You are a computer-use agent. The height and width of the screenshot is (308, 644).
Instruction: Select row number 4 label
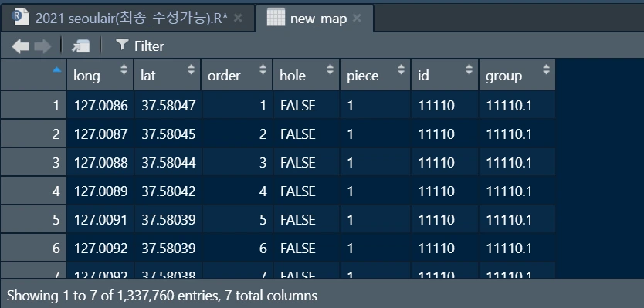(x=56, y=191)
